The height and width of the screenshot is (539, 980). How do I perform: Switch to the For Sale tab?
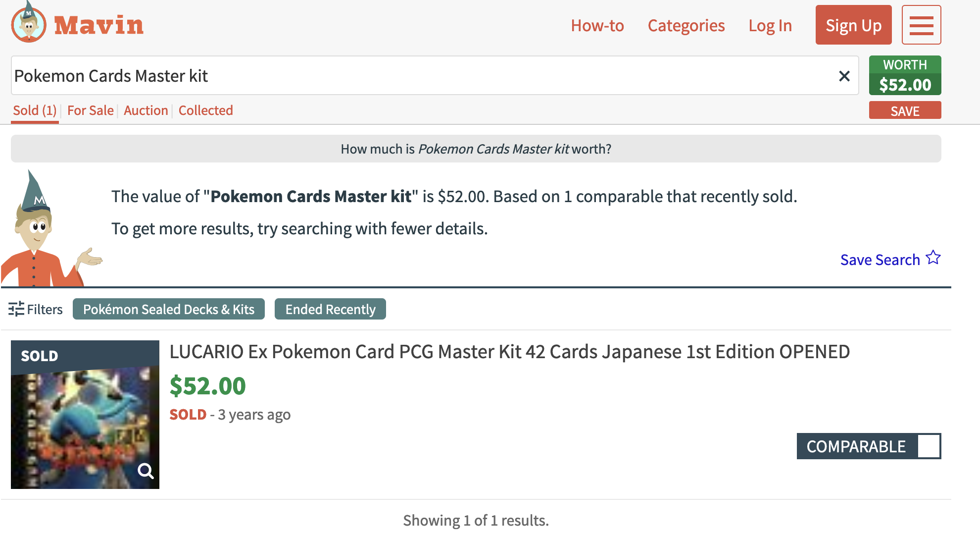pyautogui.click(x=91, y=110)
